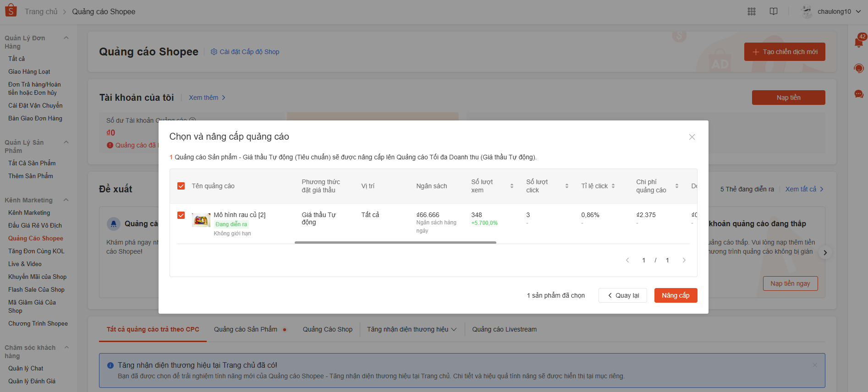
Task: Open Live & Video in sidebar
Action: [x=25, y=264]
